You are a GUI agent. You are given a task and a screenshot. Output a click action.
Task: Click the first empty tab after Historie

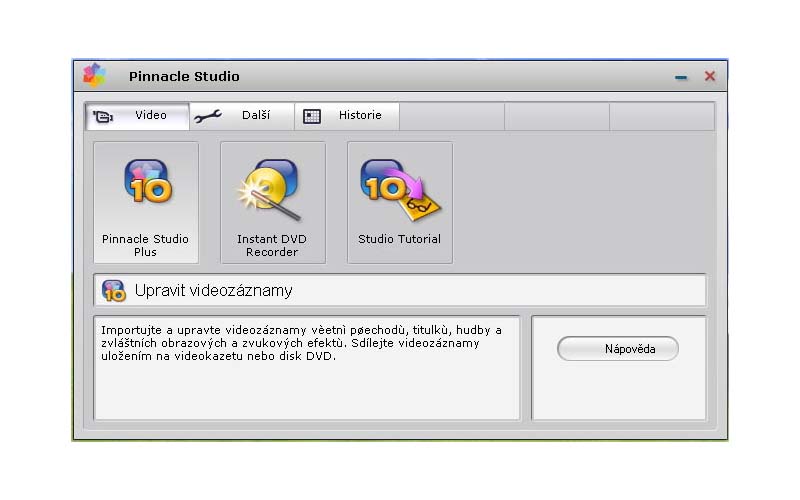pyautogui.click(x=452, y=116)
